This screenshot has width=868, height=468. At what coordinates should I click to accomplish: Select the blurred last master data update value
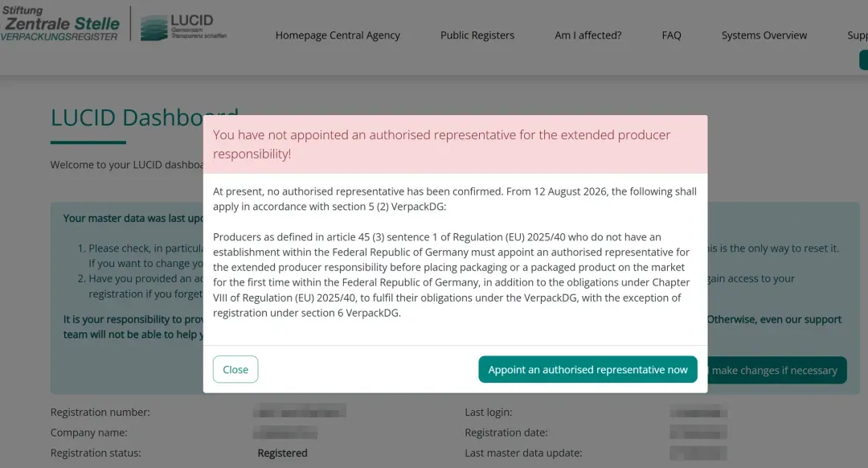point(698,453)
